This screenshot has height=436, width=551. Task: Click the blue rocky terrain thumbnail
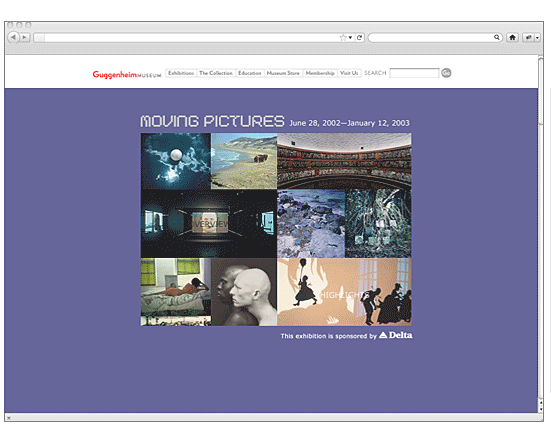[311, 223]
